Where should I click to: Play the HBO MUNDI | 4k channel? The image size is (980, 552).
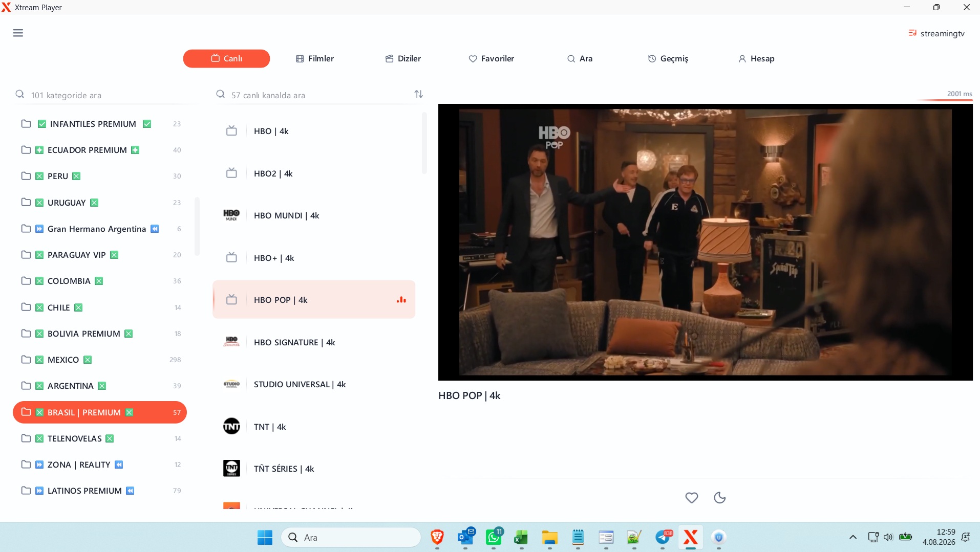314,215
